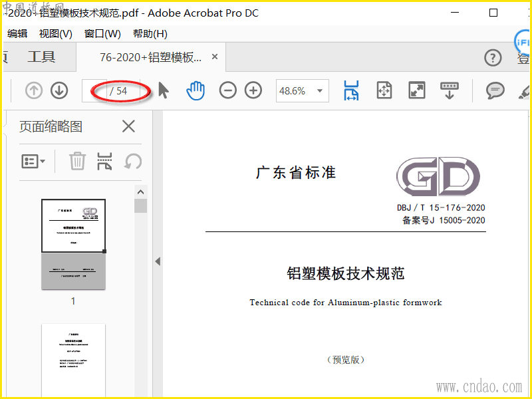Click the 登 sign-in link

[x=523, y=59]
